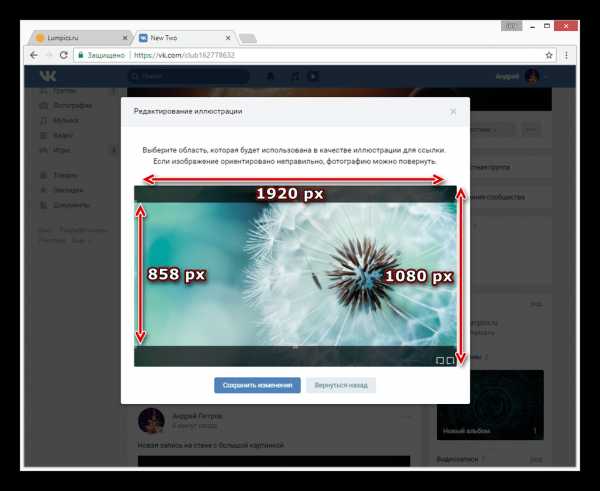Image resolution: width=600 pixels, height=491 pixels.
Task: Click the Видеозаписи section header
Action: 457,459
